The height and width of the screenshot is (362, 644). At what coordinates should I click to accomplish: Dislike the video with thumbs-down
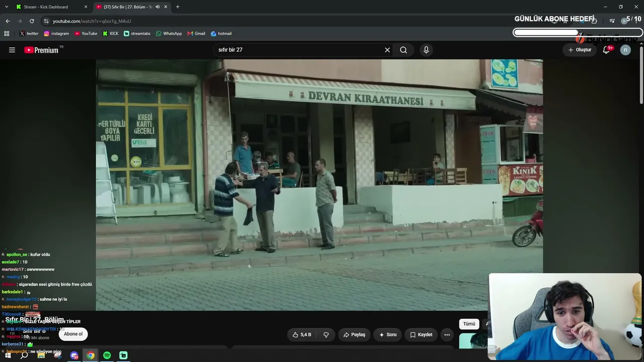point(326,335)
